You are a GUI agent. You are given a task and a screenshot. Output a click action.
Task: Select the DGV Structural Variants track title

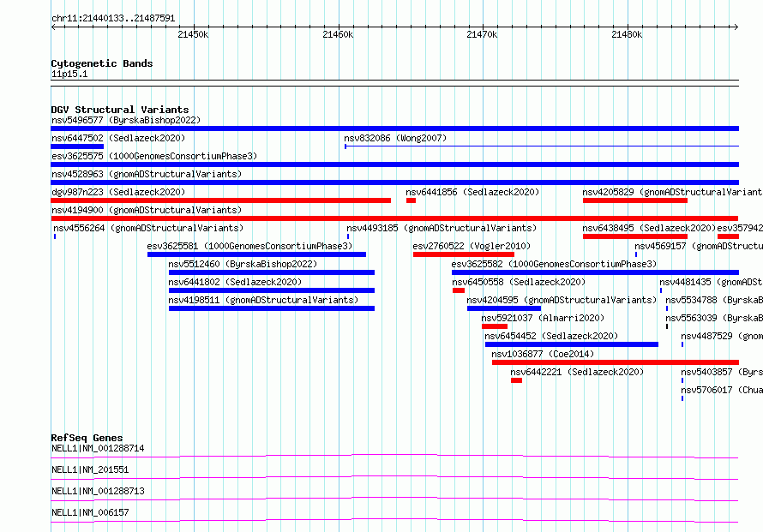[x=120, y=110]
